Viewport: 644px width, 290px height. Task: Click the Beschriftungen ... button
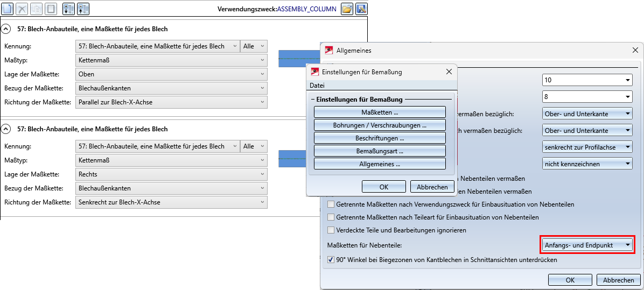(380, 138)
